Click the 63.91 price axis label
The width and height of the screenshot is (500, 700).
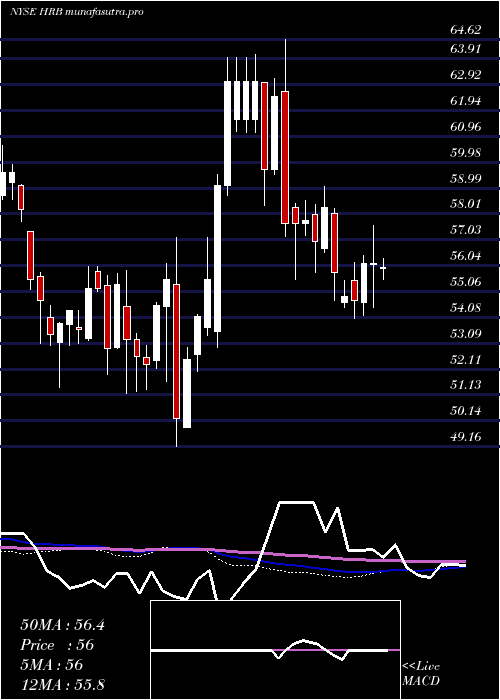tap(466, 49)
